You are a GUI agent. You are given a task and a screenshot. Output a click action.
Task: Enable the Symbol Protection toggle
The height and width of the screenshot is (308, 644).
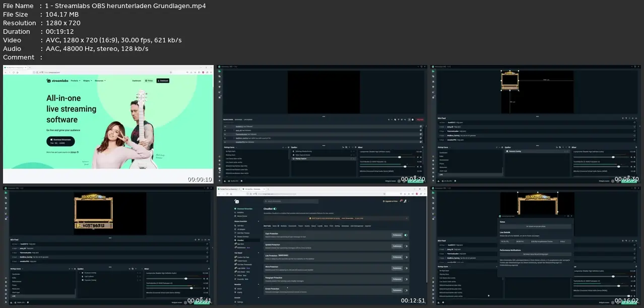click(x=406, y=246)
